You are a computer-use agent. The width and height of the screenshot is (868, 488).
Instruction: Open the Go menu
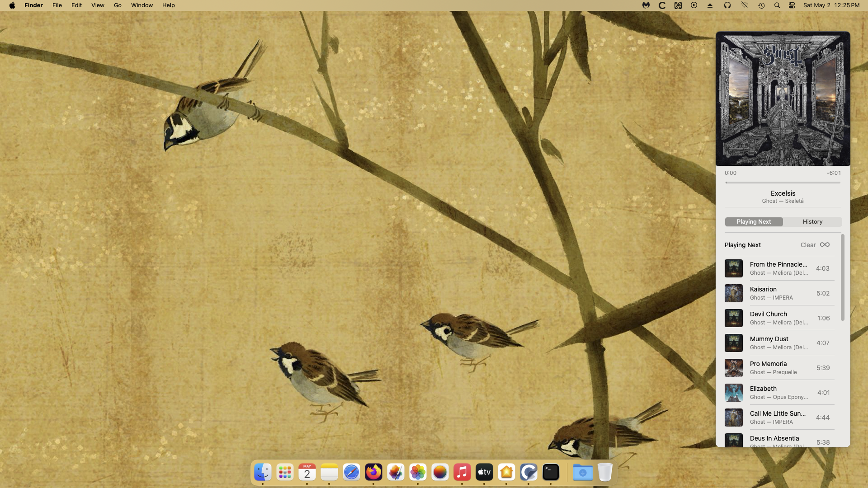[118, 5]
